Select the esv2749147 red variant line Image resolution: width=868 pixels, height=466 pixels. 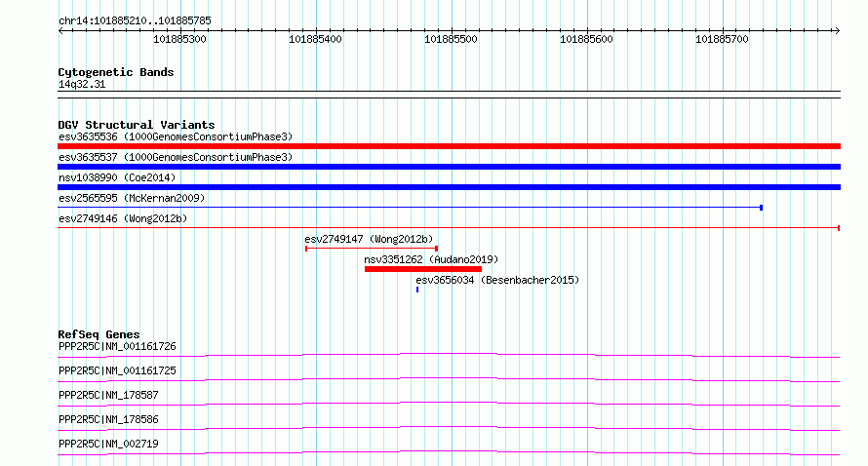pos(372,249)
